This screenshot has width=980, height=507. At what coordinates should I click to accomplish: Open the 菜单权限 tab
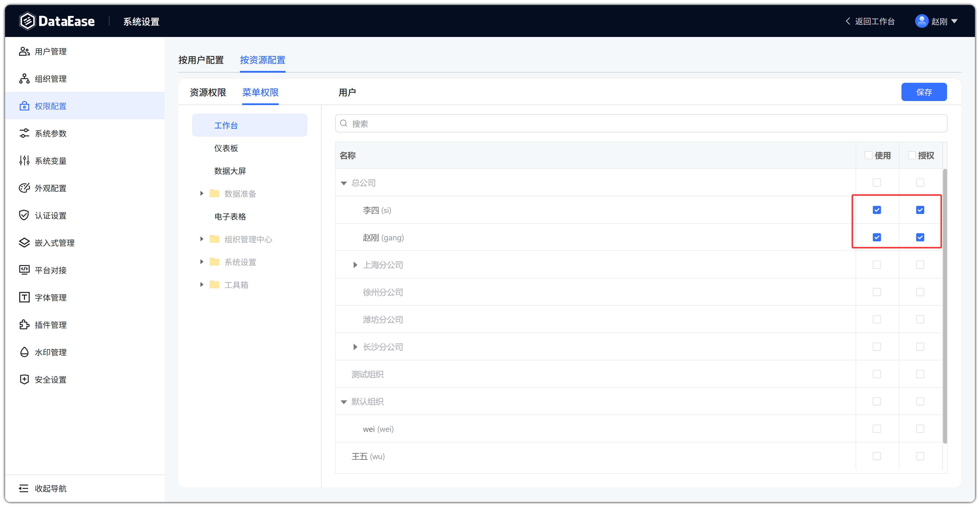[x=260, y=92]
